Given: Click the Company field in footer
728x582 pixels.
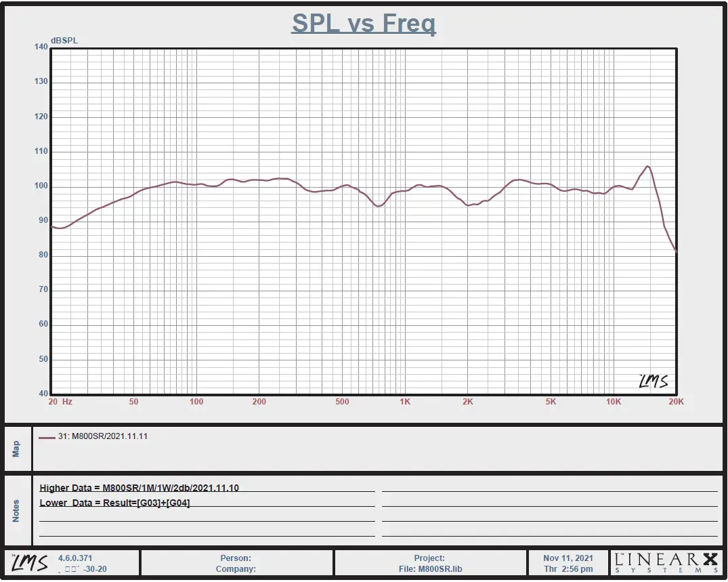Looking at the screenshot, I should click(x=236, y=569).
